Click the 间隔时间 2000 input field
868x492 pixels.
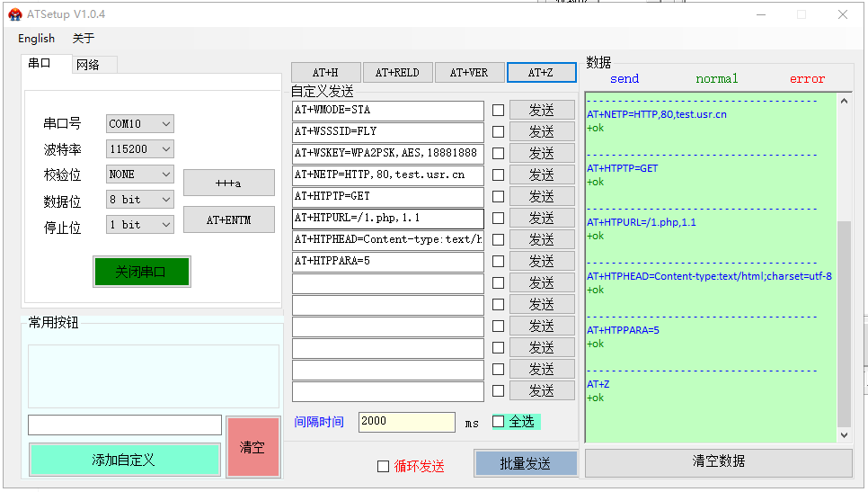(406, 422)
